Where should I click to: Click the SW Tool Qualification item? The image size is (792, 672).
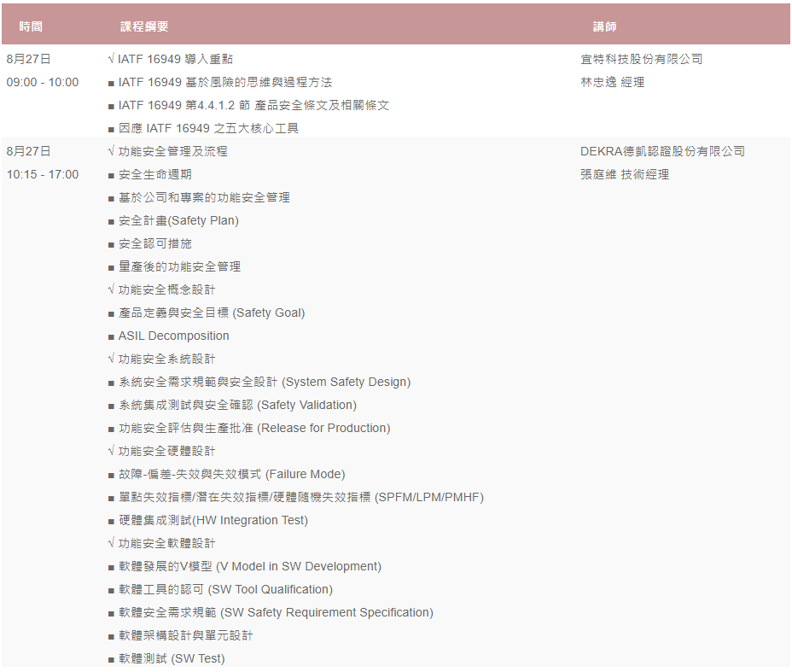225,589
